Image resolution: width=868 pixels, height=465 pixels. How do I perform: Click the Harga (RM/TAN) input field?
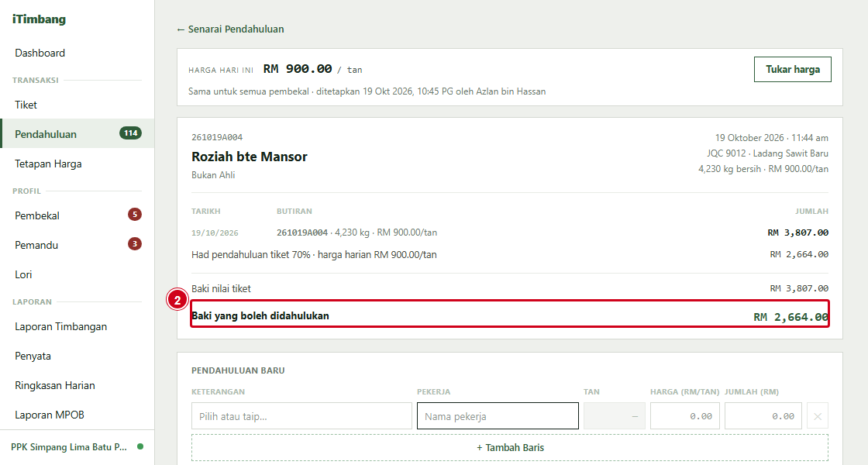click(685, 415)
